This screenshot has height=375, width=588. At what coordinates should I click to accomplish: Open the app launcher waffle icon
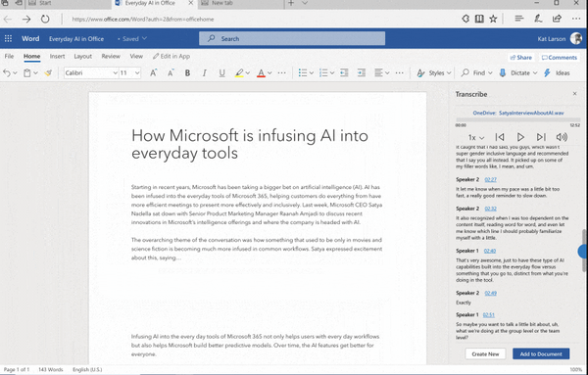pyautogui.click(x=8, y=38)
